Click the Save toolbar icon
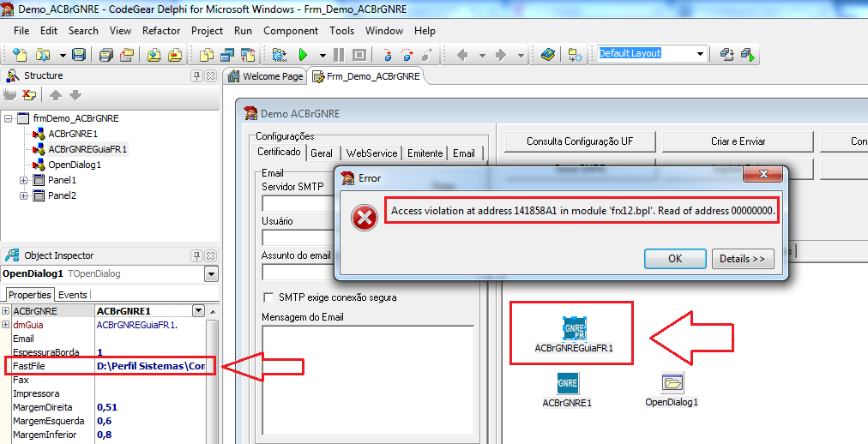 coord(79,54)
